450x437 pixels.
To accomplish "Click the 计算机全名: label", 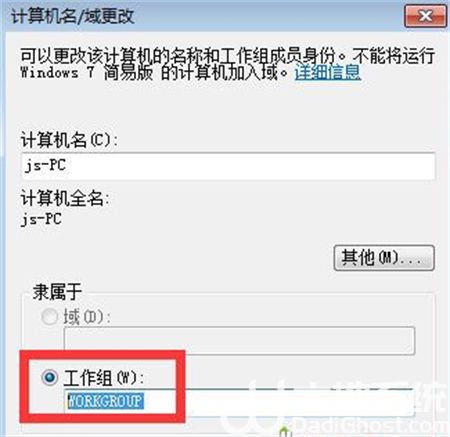I will click(x=65, y=198).
